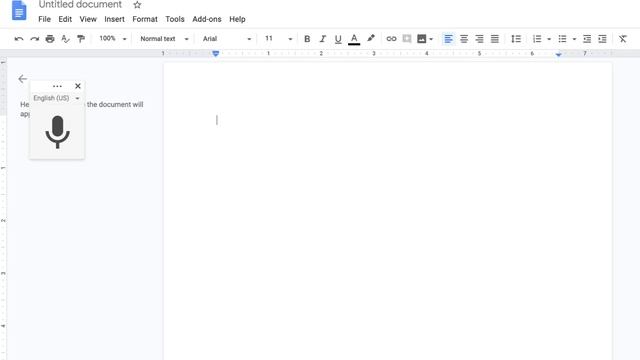Open the File menu
Screen dimensions: 640x360
(x=44, y=19)
